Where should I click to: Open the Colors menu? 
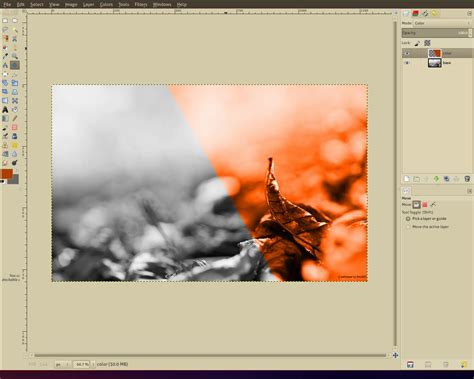point(106,5)
